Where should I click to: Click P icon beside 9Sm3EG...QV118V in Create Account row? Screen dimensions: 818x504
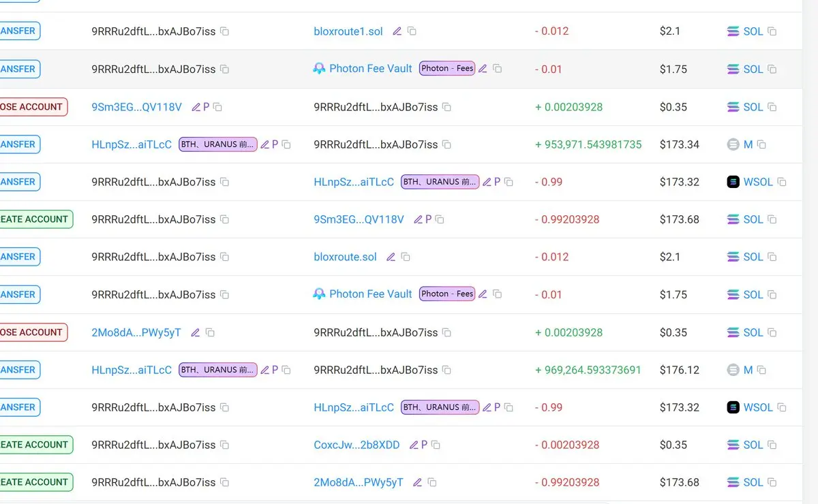coord(428,219)
